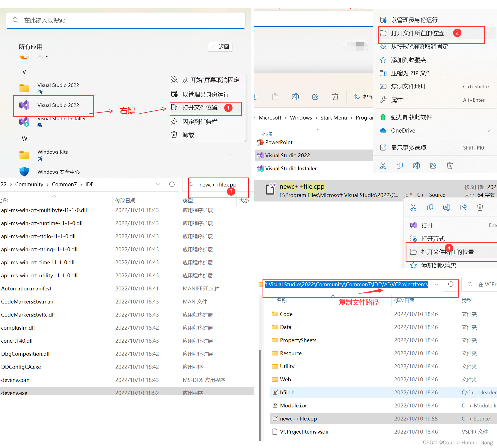Sort by 修改日期 column in IDE folder
Image resolution: width=497 pixels, height=448 pixels.
(x=125, y=200)
